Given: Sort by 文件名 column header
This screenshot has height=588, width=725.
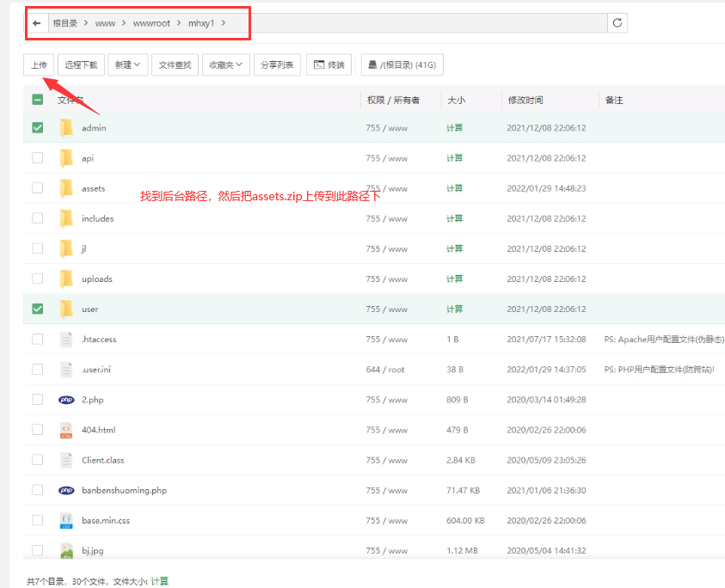Looking at the screenshot, I should (x=70, y=100).
